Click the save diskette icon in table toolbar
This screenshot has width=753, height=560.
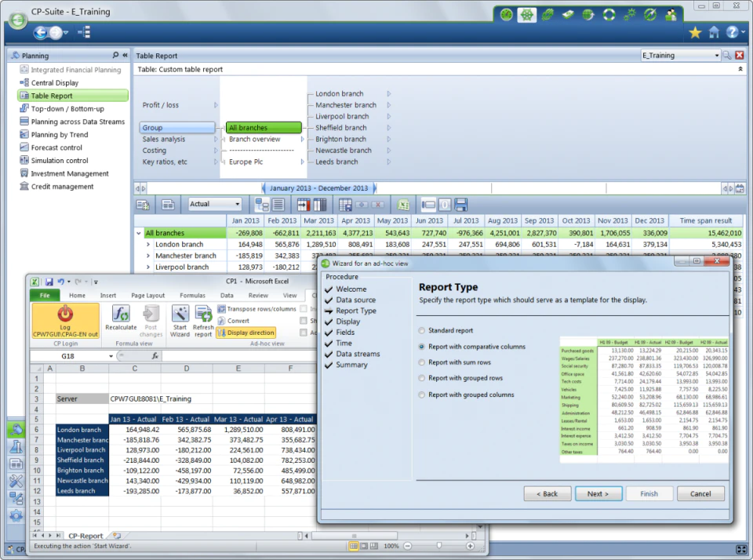click(461, 205)
